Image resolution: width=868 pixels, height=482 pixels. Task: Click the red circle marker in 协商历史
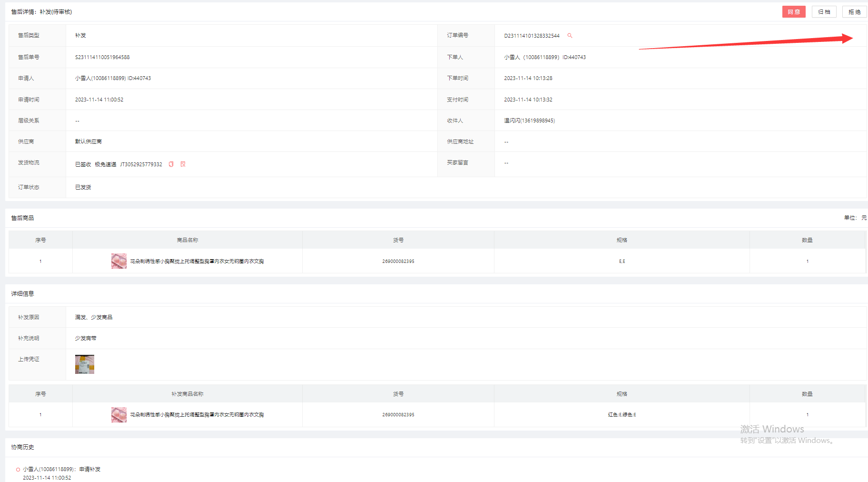click(x=18, y=470)
